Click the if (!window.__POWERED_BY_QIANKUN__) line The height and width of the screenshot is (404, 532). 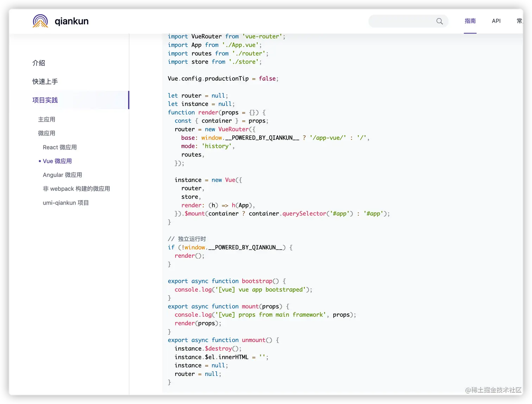tap(230, 248)
